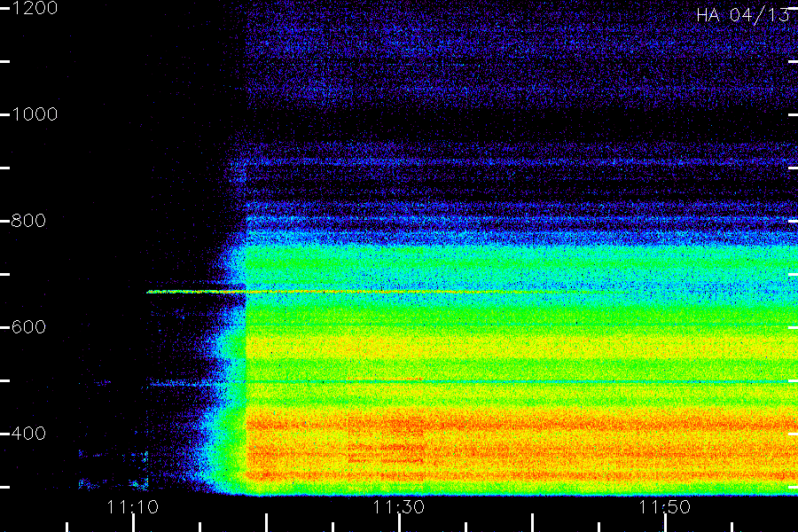Click the 800 frequency axis label

click(28, 221)
